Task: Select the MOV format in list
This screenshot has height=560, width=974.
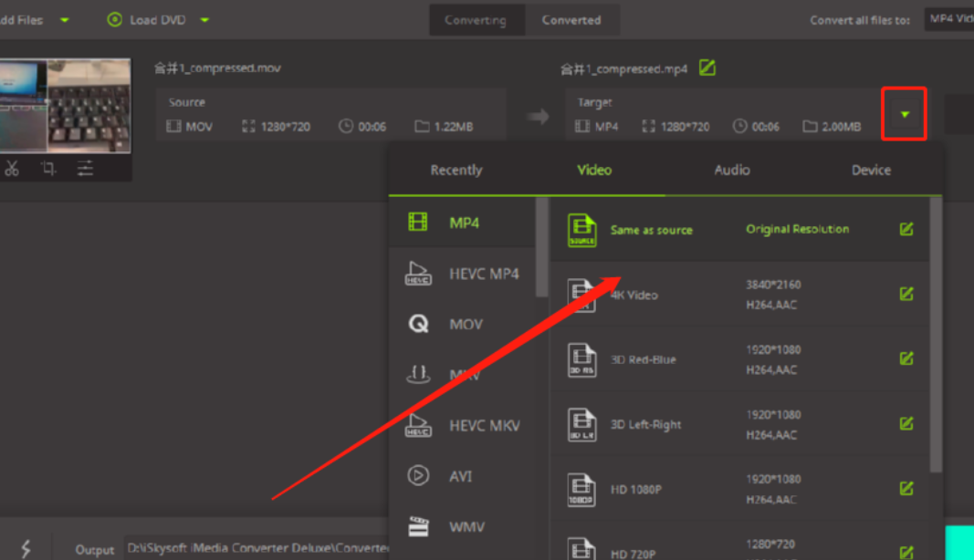Action: click(465, 324)
